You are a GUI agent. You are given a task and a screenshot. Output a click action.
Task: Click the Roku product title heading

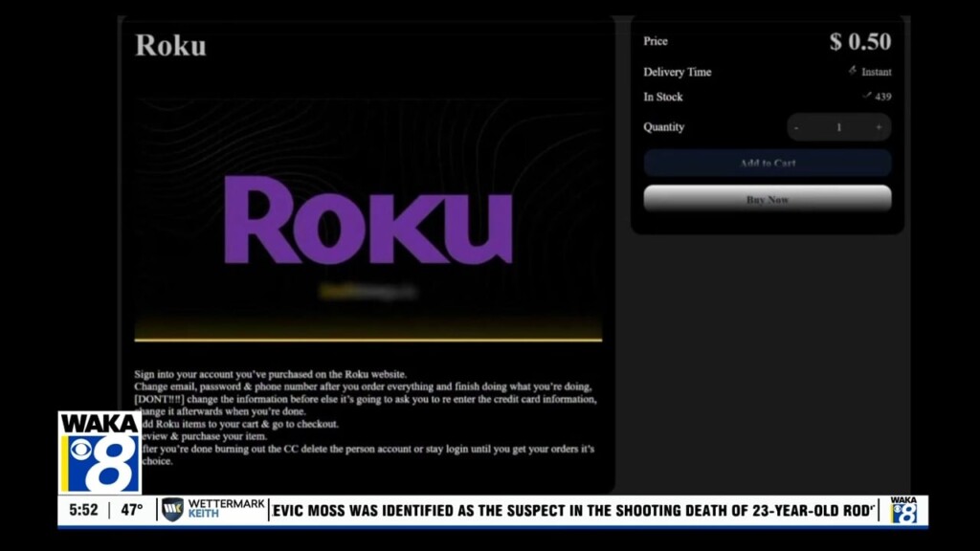point(170,45)
